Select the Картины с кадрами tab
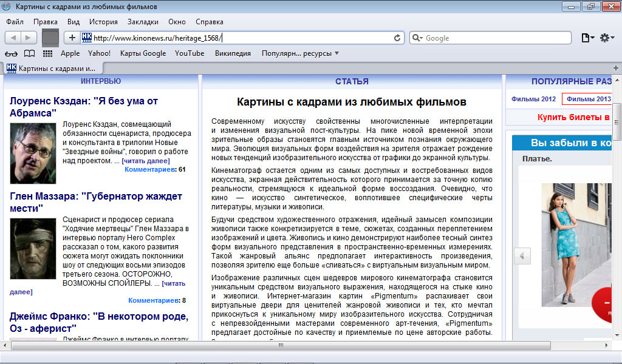 [x=52, y=68]
